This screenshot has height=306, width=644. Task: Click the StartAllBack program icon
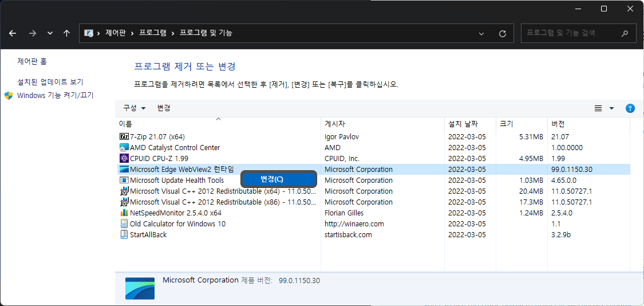pos(124,235)
